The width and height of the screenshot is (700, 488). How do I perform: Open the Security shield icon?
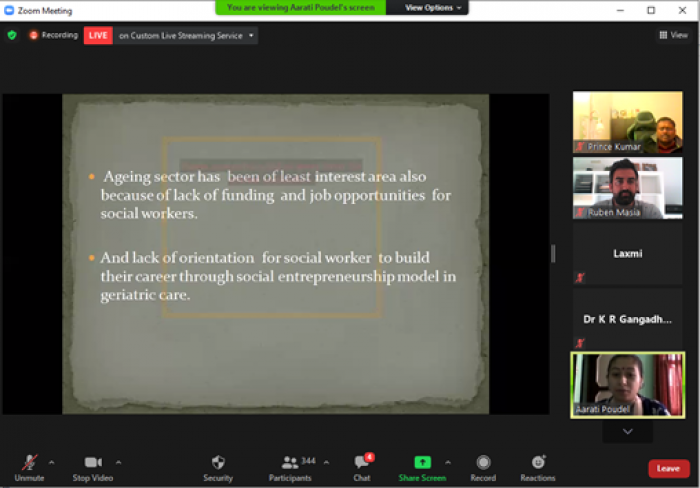click(x=218, y=462)
